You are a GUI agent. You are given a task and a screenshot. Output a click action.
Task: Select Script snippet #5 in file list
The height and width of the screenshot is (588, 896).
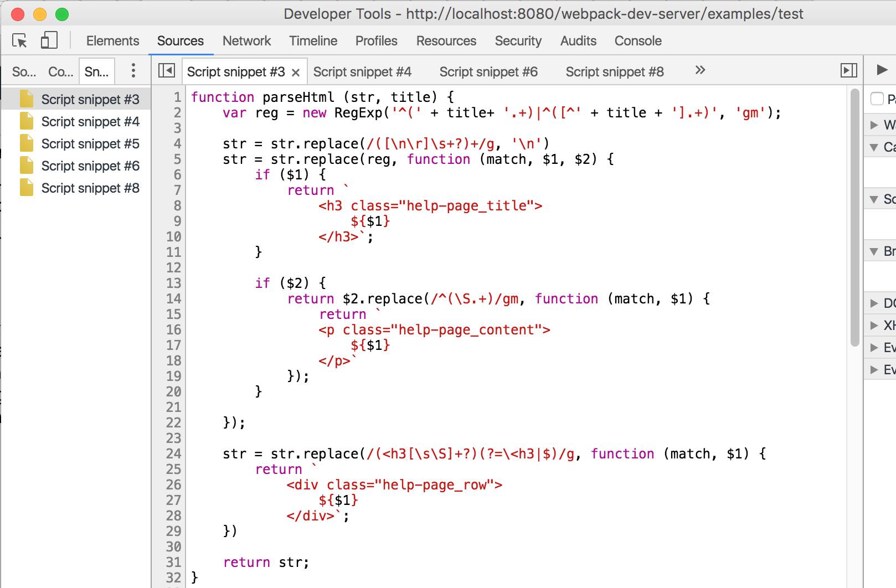(x=76, y=143)
